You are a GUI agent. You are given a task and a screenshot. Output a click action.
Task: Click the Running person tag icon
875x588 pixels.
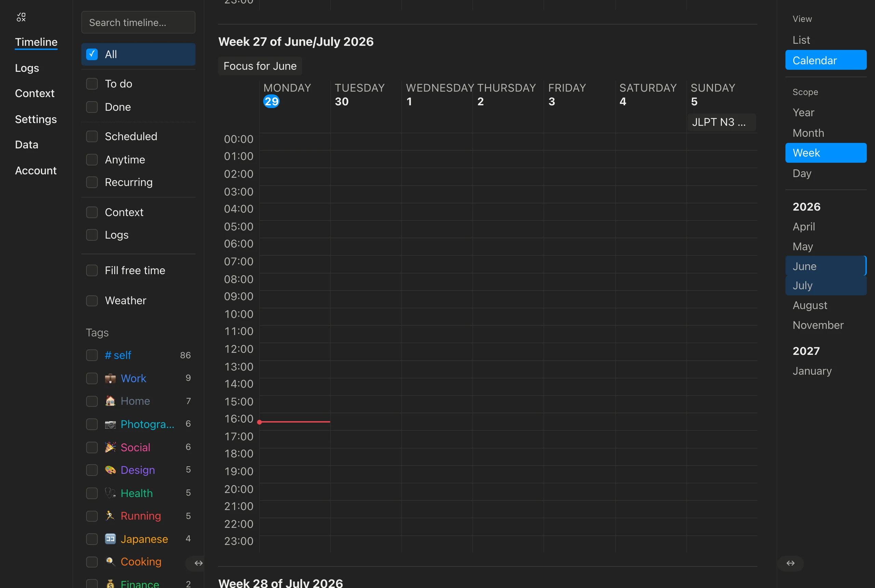(110, 516)
